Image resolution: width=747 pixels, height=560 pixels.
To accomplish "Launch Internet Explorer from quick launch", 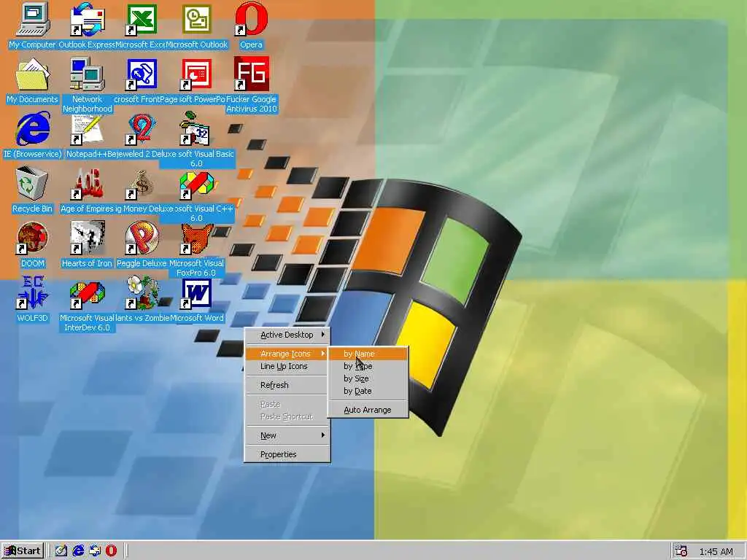I will (78, 551).
